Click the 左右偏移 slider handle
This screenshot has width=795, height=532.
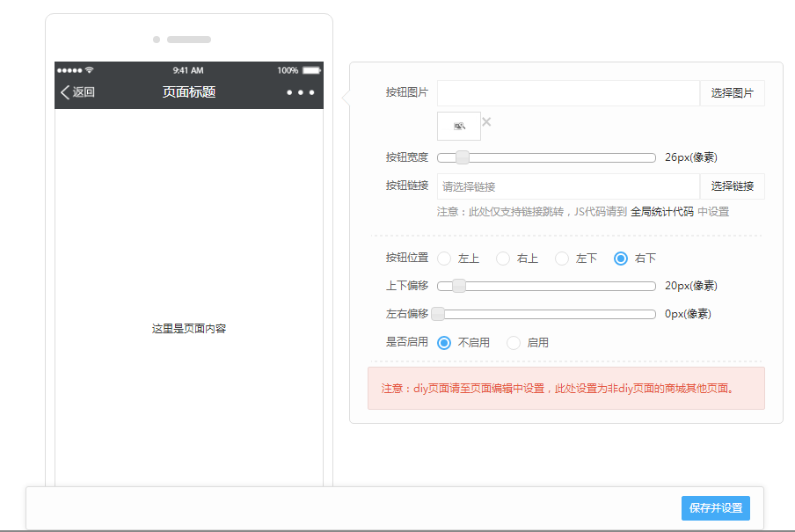pos(438,314)
